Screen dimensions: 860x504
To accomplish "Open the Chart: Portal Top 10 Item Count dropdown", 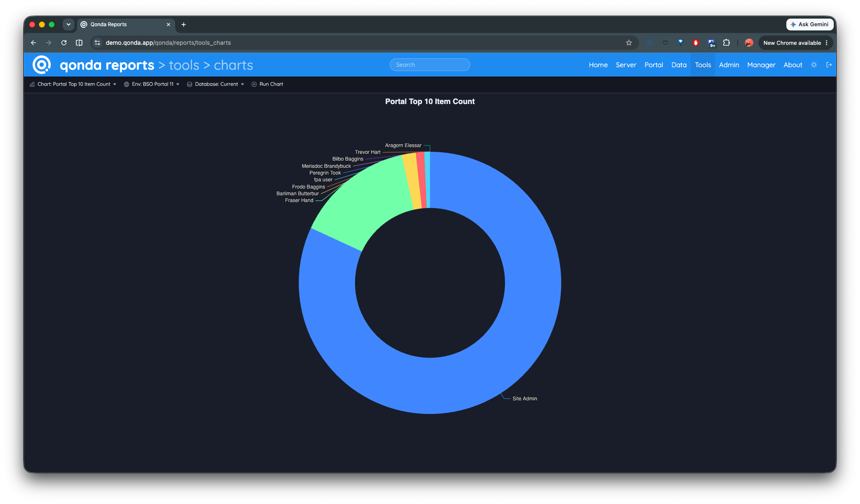I will [x=73, y=84].
